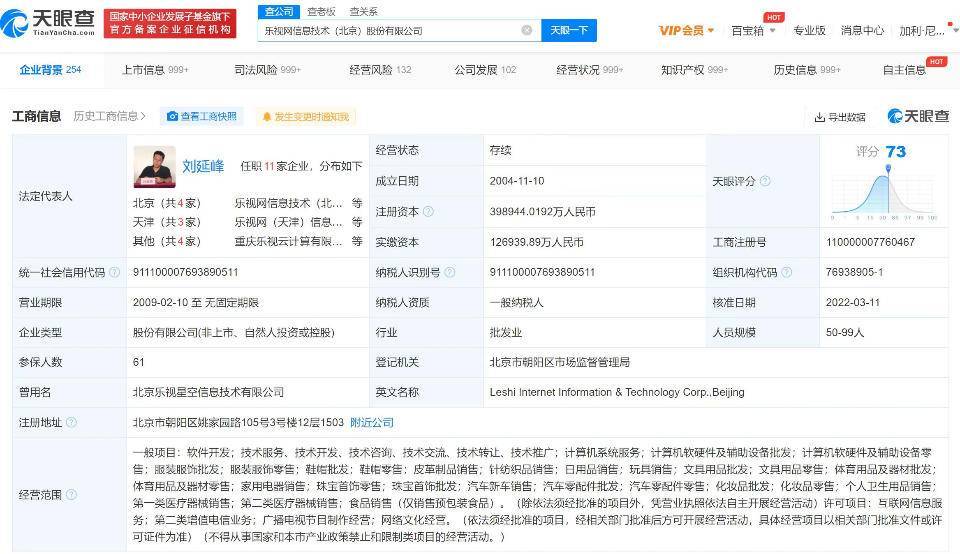Click 等 after the 其他 company row
The image size is (960, 554).
[x=357, y=241]
